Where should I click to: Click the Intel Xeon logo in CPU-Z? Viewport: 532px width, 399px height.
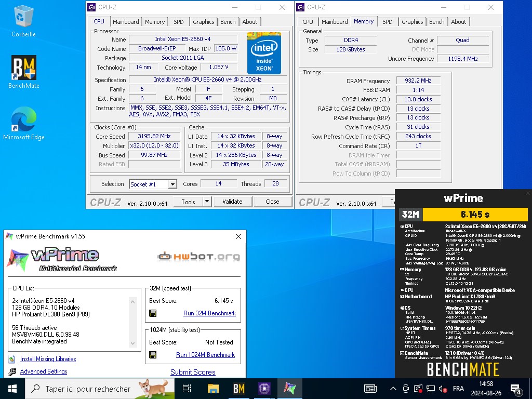pos(264,54)
